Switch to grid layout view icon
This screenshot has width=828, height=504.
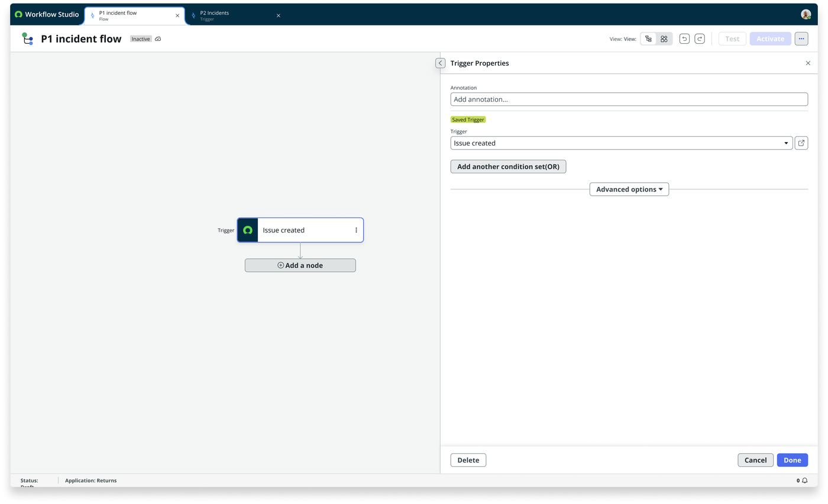pos(664,39)
